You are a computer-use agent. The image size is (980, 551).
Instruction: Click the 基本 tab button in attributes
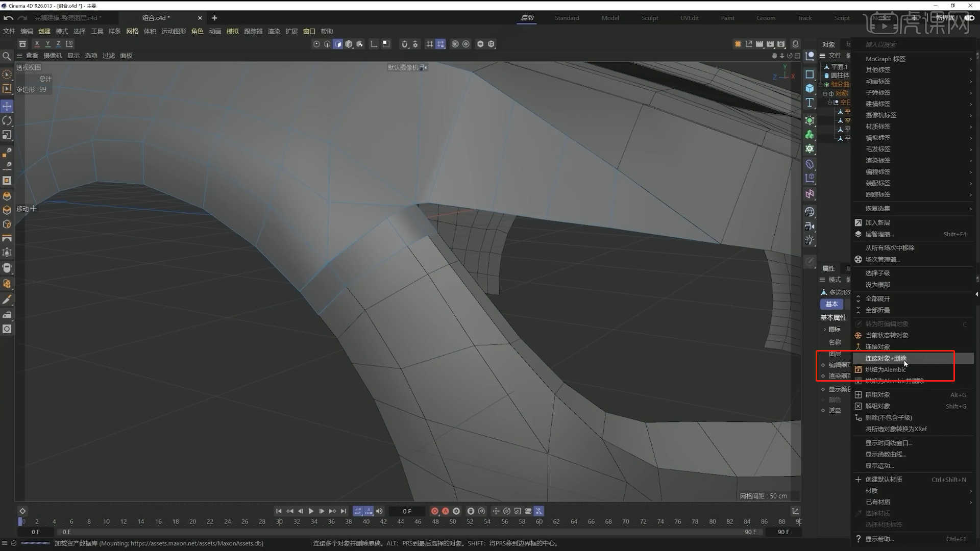[x=831, y=304]
